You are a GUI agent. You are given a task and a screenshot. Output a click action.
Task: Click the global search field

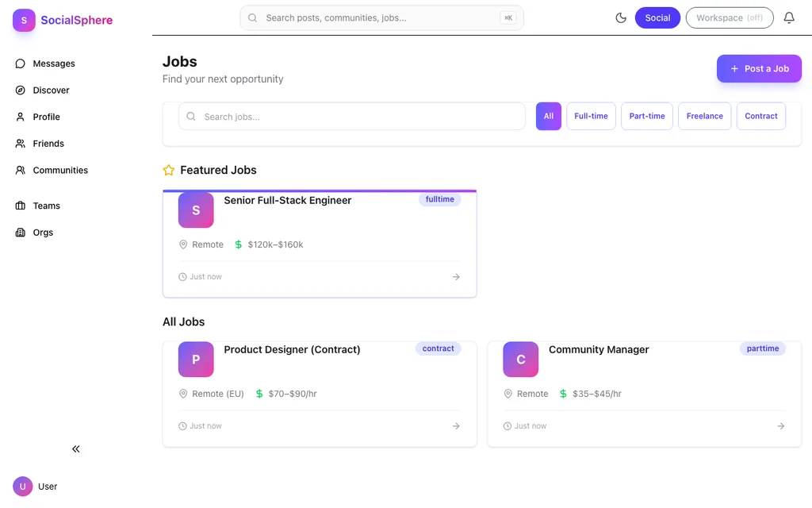click(381, 17)
